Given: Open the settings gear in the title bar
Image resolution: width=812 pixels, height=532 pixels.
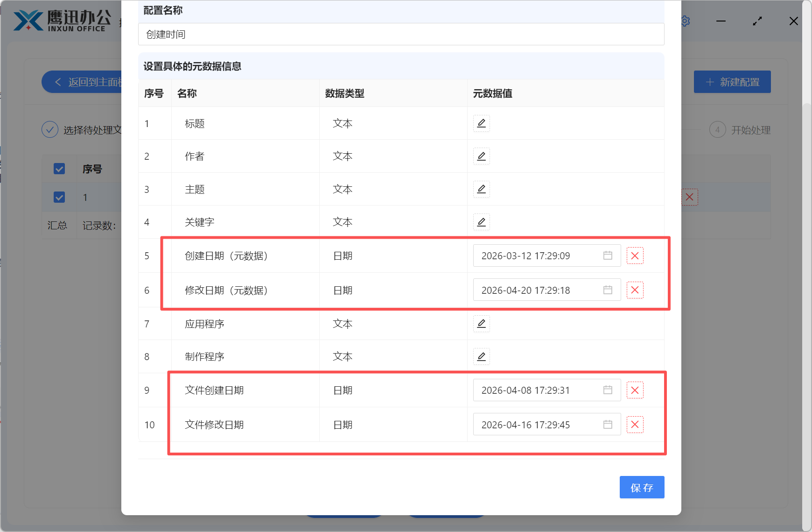Looking at the screenshot, I should [685, 21].
